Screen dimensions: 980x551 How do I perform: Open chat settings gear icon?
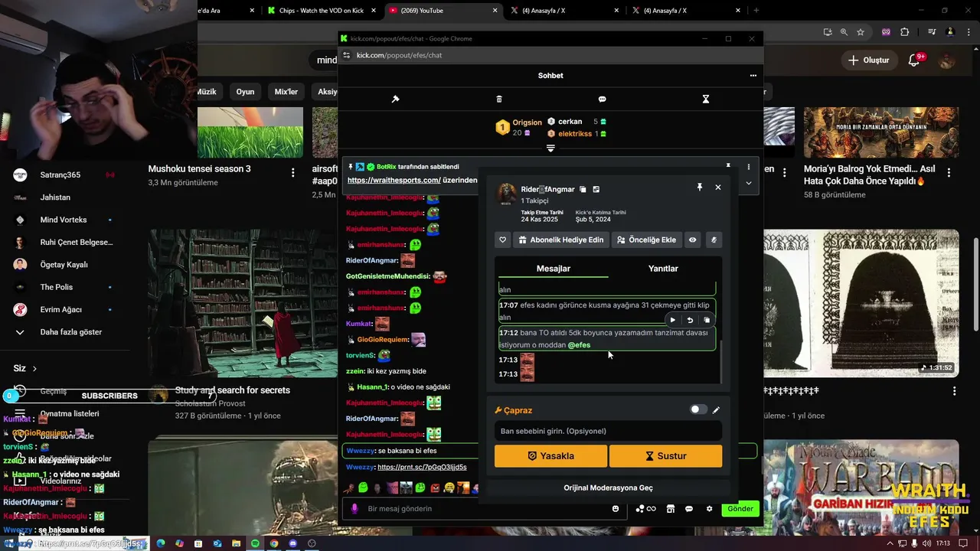pos(709,509)
